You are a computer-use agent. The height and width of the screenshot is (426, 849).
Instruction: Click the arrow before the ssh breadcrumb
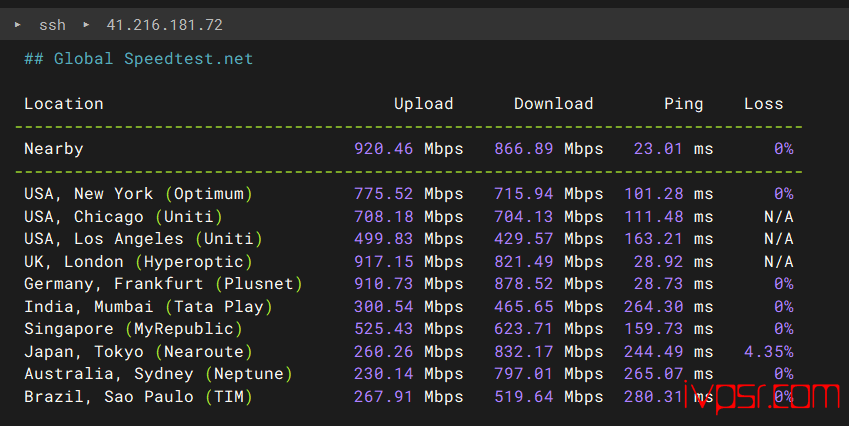click(x=18, y=24)
